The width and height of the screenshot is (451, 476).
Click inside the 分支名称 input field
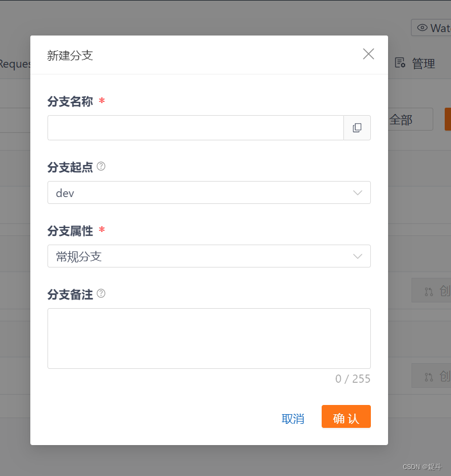click(x=195, y=127)
